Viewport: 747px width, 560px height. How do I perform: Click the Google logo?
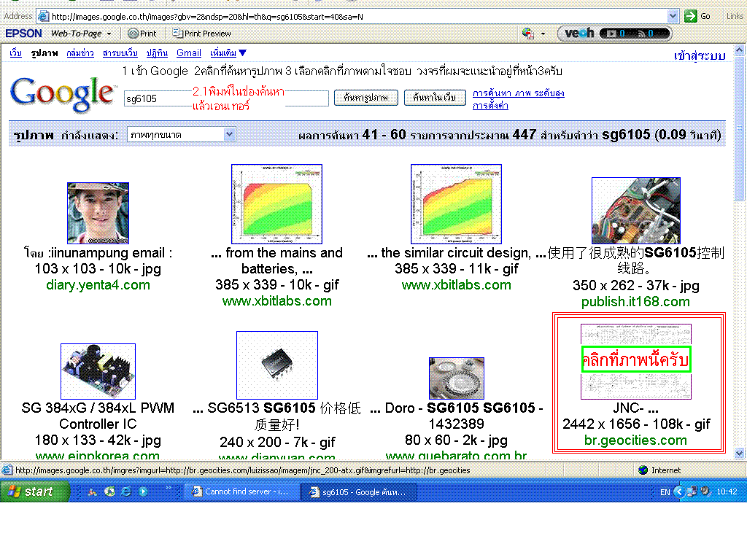coord(63,94)
